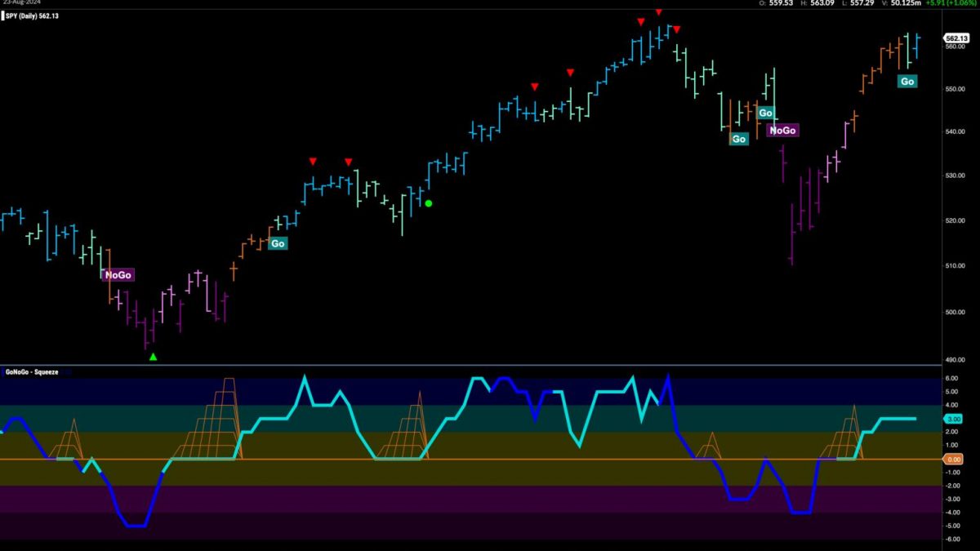The width and height of the screenshot is (980, 551).
Task: Click the open value 559.53
Action: coord(782,3)
